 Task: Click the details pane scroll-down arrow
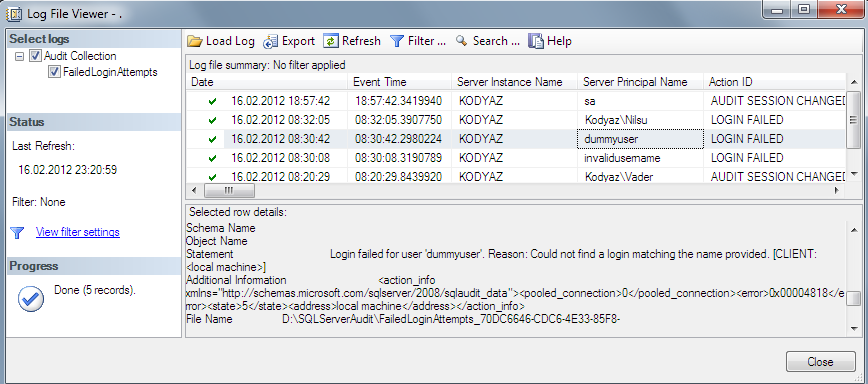click(853, 329)
